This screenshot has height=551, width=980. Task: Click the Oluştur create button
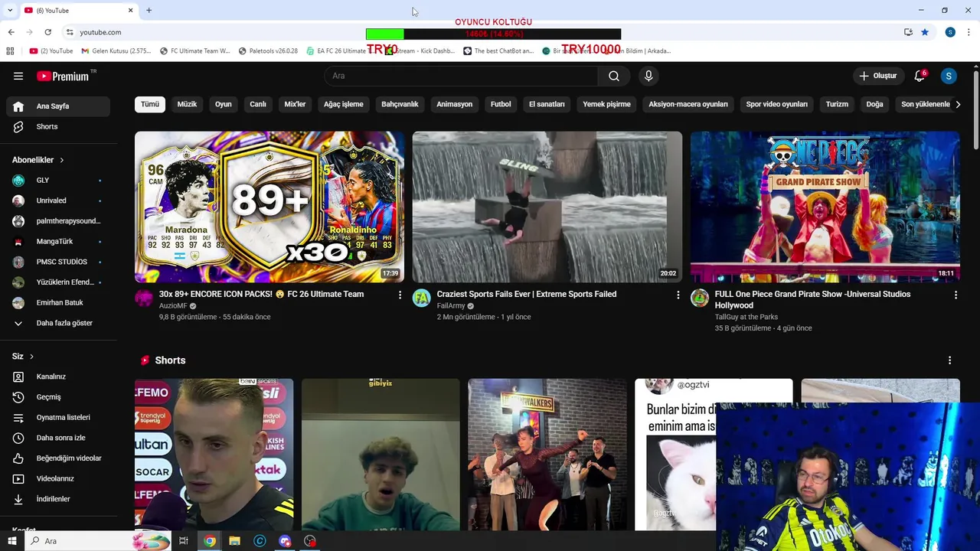pyautogui.click(x=877, y=76)
